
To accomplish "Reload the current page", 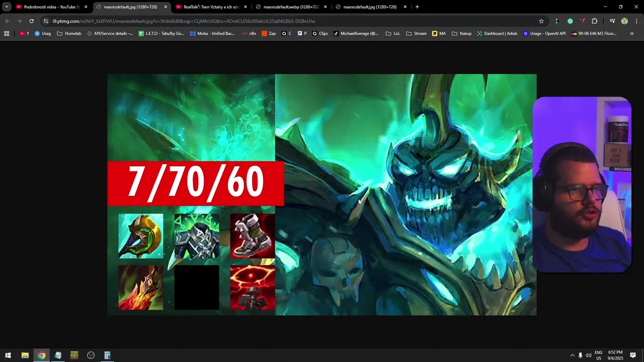I will pyautogui.click(x=31, y=21).
